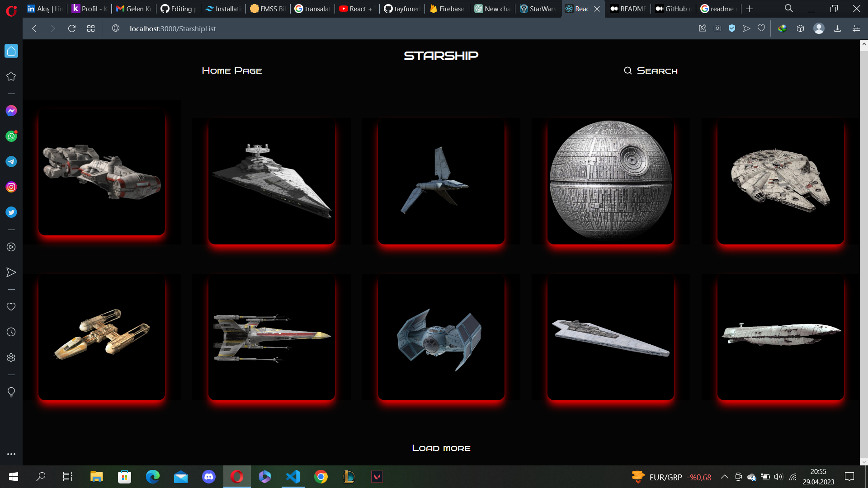
Task: Open the Millennium Falcon card
Action: 781,181
